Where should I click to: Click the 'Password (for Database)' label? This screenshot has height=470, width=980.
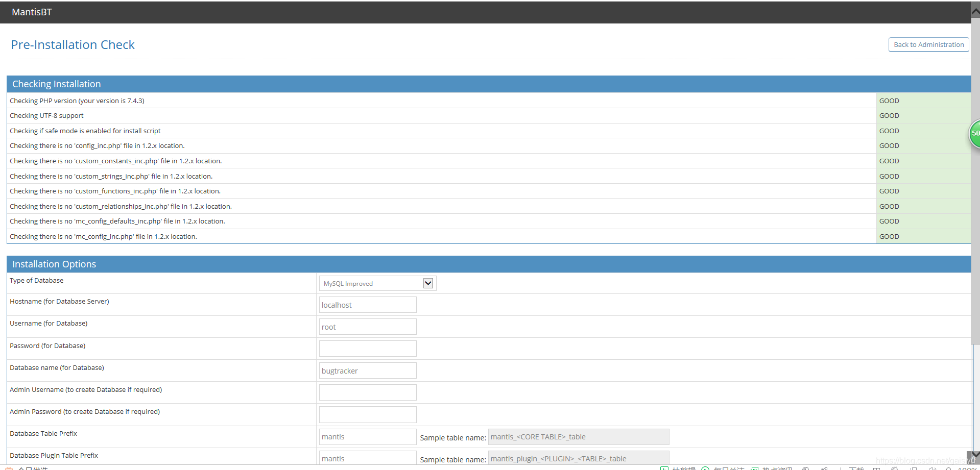47,346
